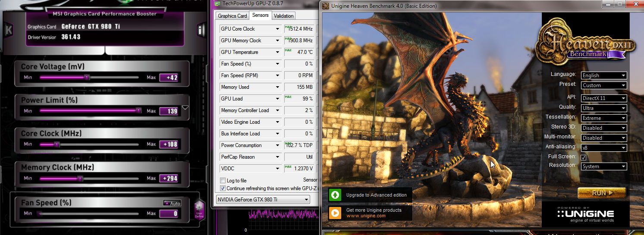Open Memory Used sensor dropdown
644x235 pixels.
pos(278,87)
